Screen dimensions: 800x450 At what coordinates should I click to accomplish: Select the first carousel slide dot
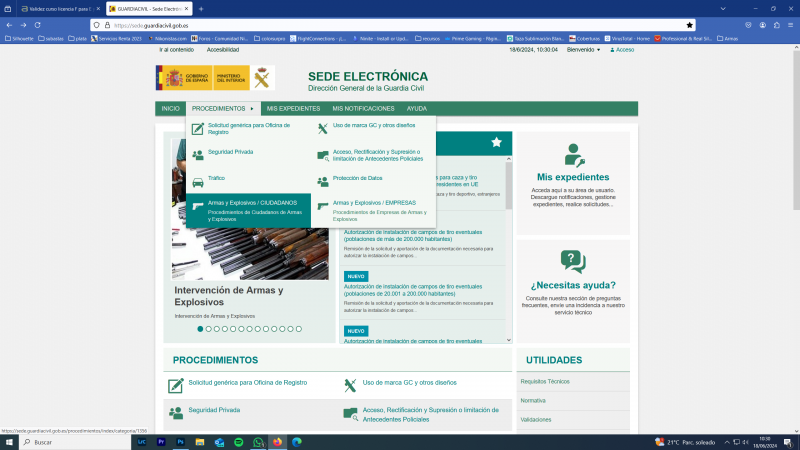[x=200, y=328]
